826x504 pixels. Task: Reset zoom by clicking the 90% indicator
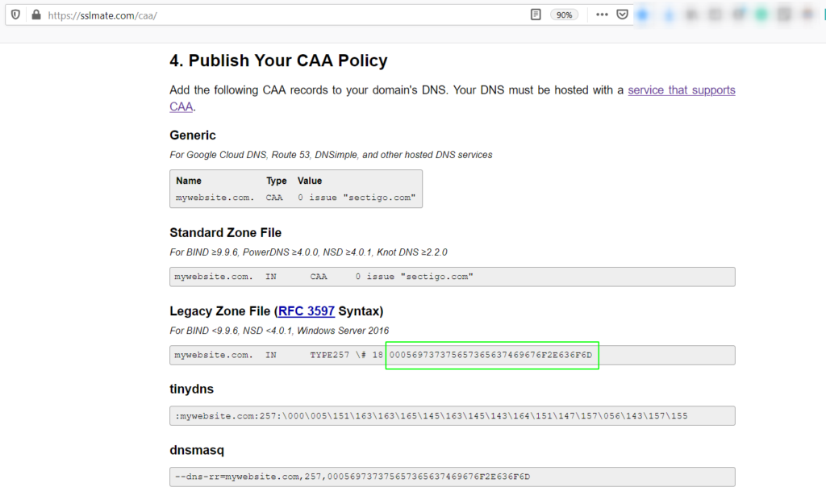564,14
